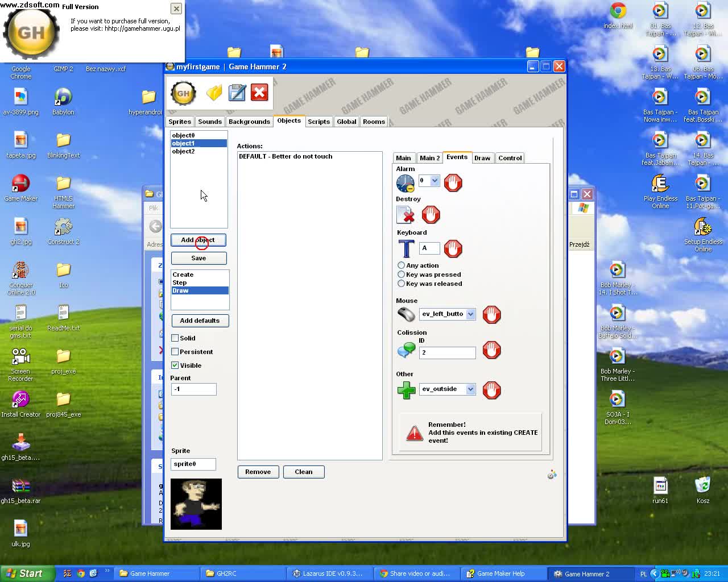Select object2 in the object list
Viewport: 728px width, 582px height.
point(198,151)
